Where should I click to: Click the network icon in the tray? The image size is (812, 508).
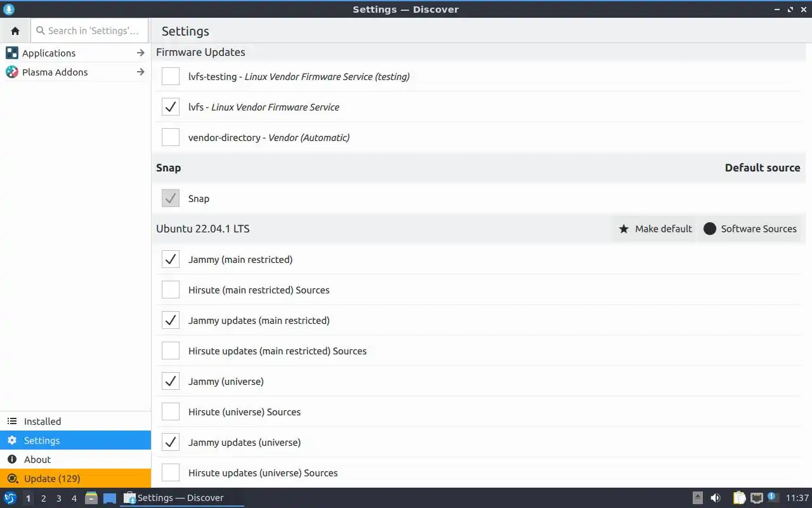pos(756,498)
